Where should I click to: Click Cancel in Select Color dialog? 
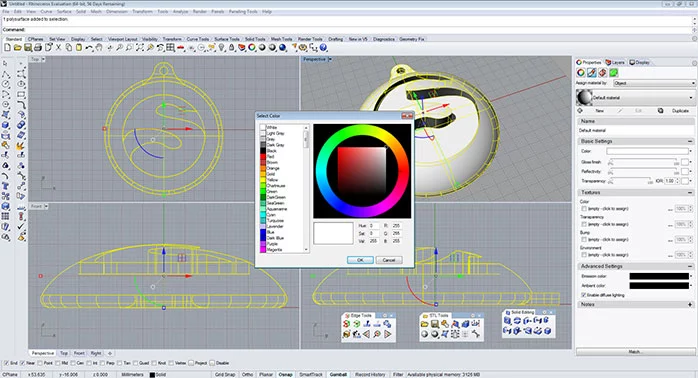click(389, 260)
